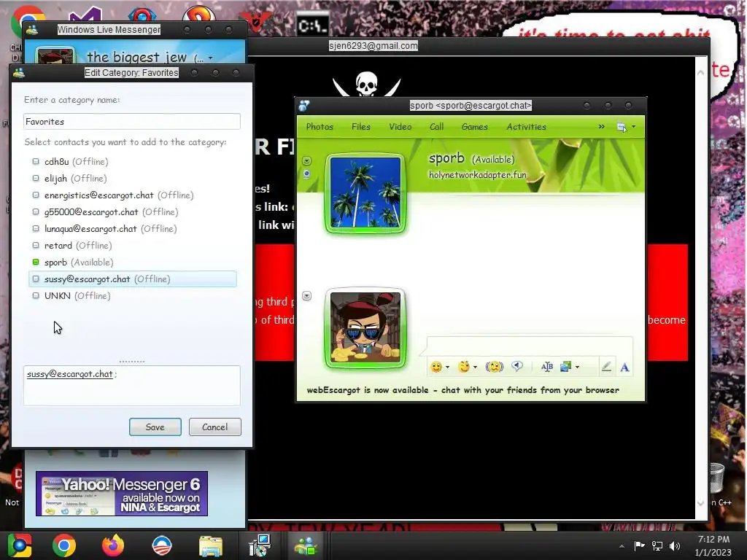Open Chrome from the taskbar
The height and width of the screenshot is (560, 747).
tap(64, 545)
